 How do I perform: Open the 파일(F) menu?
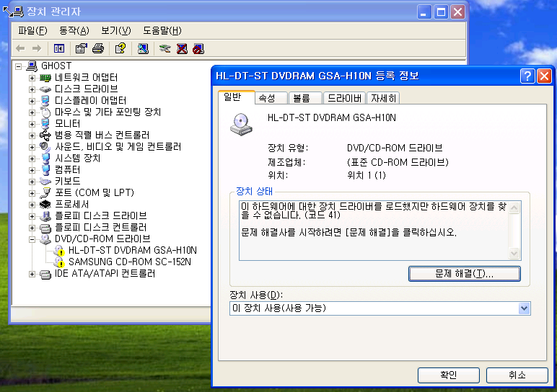coord(32,30)
